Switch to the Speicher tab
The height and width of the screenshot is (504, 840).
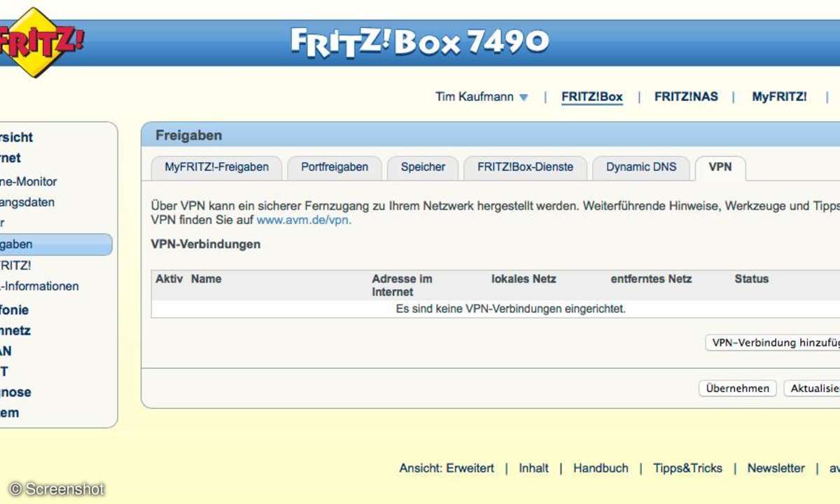[x=423, y=167]
